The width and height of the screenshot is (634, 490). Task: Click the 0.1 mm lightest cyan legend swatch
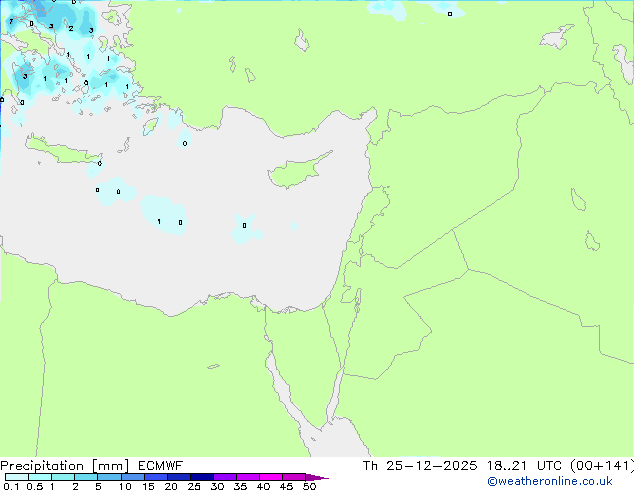(17, 477)
